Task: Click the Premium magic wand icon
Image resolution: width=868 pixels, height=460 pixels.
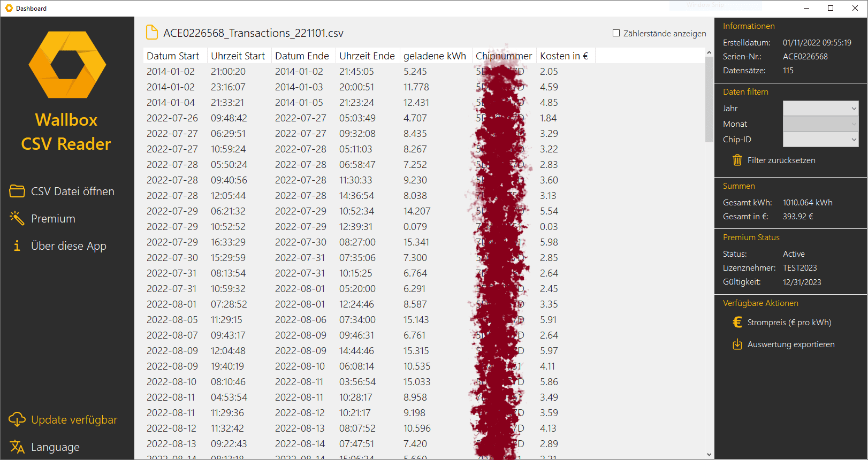Action: tap(17, 218)
